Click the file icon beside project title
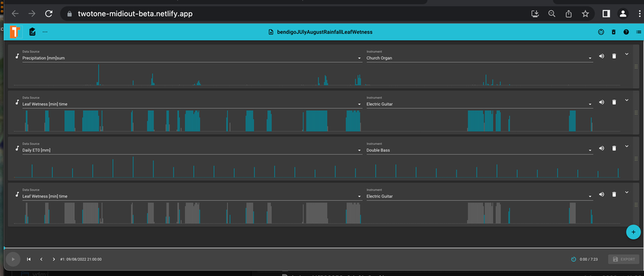644x276 pixels. (x=271, y=32)
